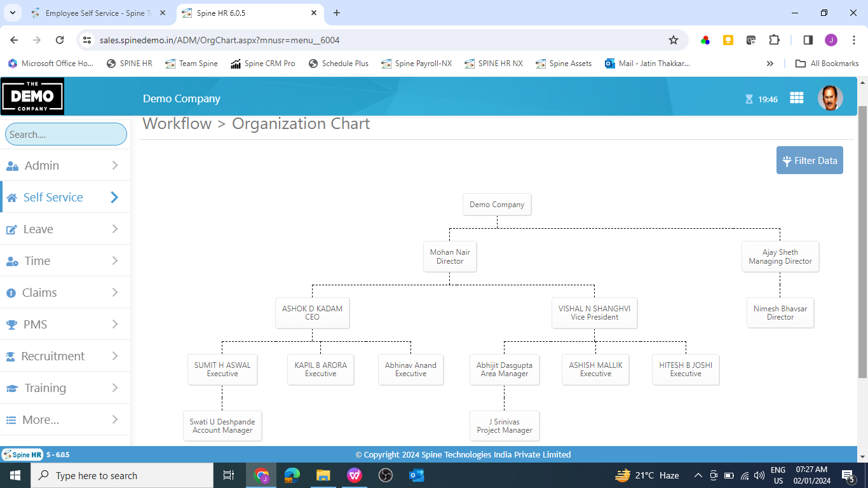Image resolution: width=868 pixels, height=488 pixels.
Task: Expand the More... menu chevron
Action: (x=115, y=419)
